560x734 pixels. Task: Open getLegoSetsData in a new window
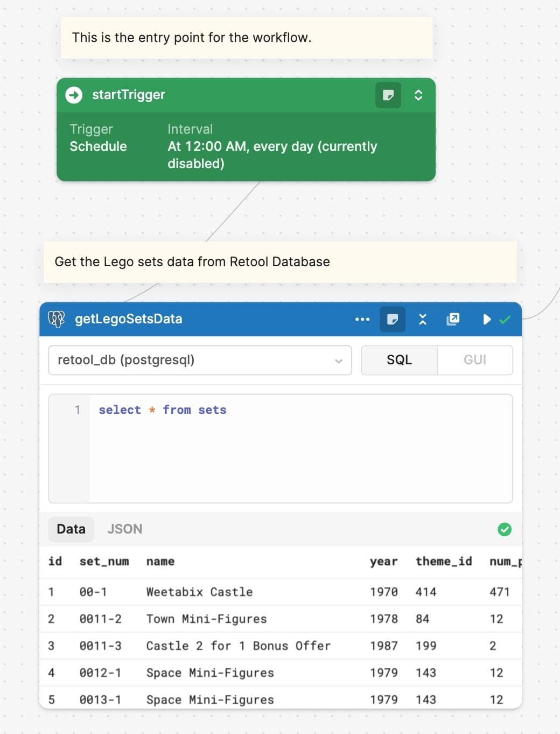pos(453,319)
